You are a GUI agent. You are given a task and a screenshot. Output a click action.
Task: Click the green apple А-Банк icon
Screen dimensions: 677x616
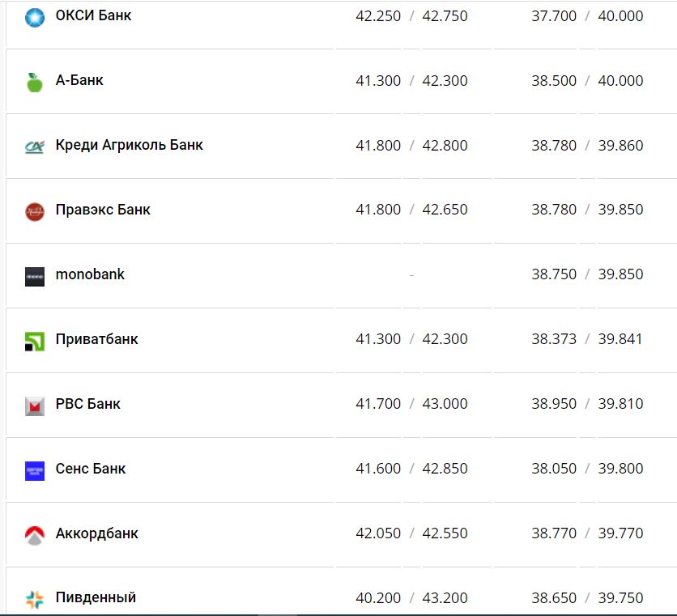(x=34, y=82)
